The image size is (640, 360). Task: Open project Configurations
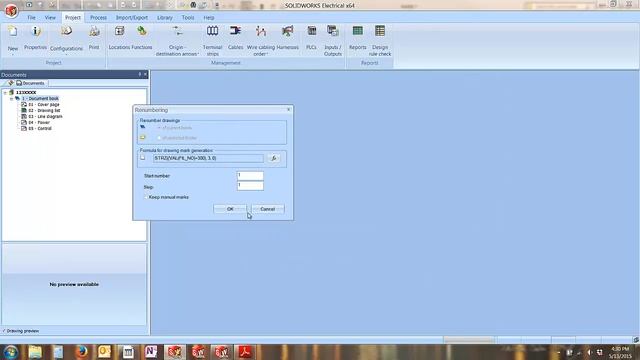[x=66, y=39]
